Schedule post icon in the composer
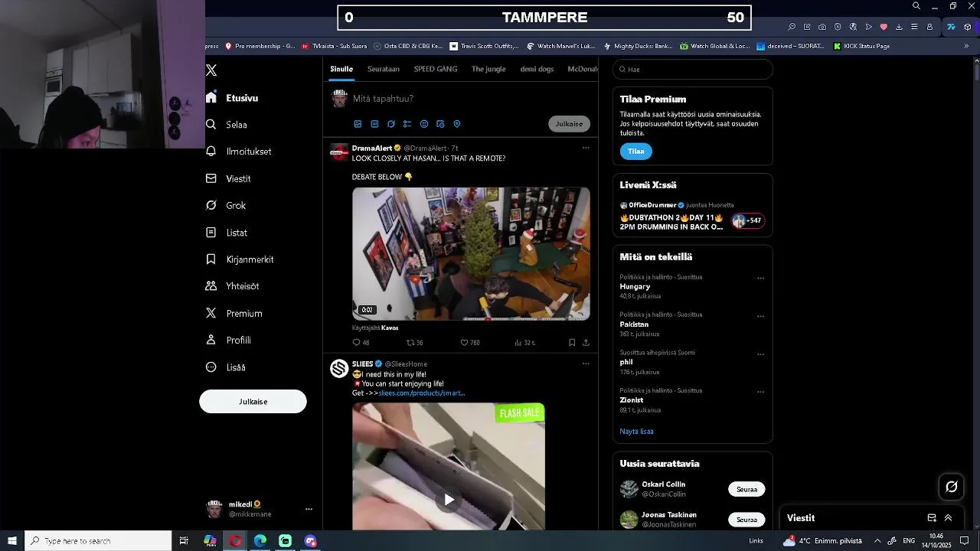Image resolution: width=980 pixels, height=551 pixels. pos(440,124)
